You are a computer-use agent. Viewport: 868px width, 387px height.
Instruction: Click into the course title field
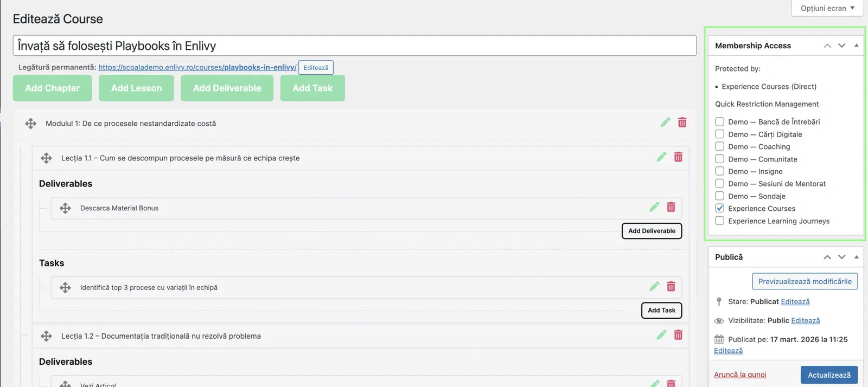(354, 46)
